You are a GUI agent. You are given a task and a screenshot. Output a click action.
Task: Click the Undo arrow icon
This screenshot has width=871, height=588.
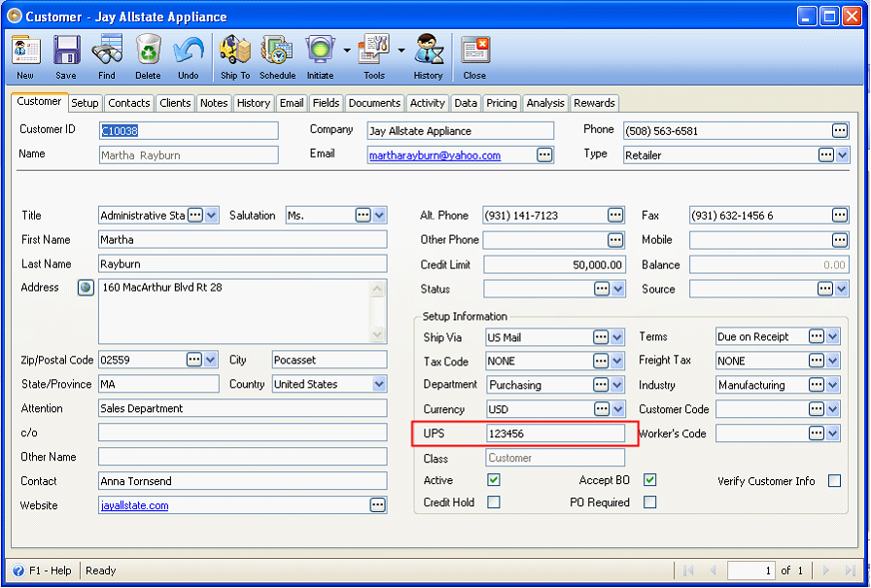[189, 51]
